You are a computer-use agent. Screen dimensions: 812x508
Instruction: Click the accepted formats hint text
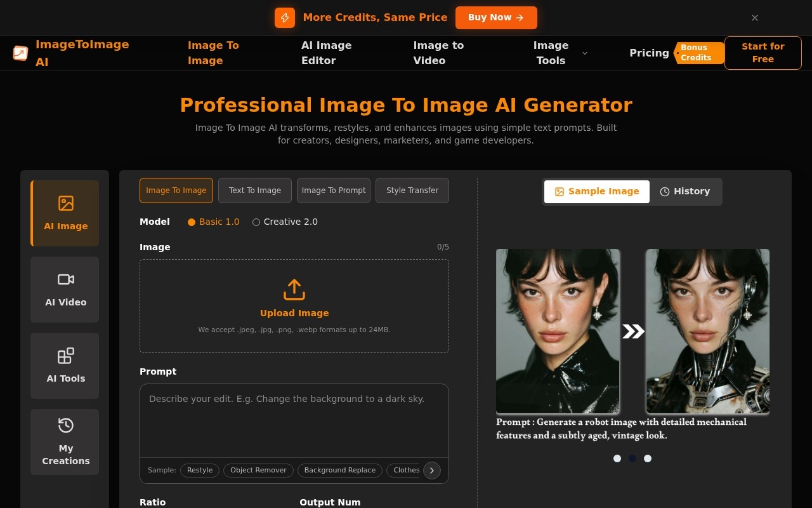294,330
